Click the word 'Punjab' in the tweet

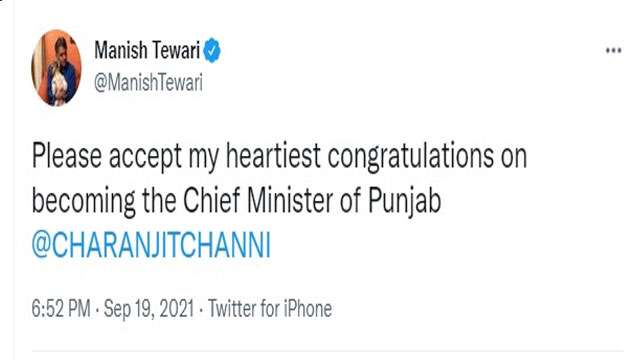pyautogui.click(x=405, y=202)
